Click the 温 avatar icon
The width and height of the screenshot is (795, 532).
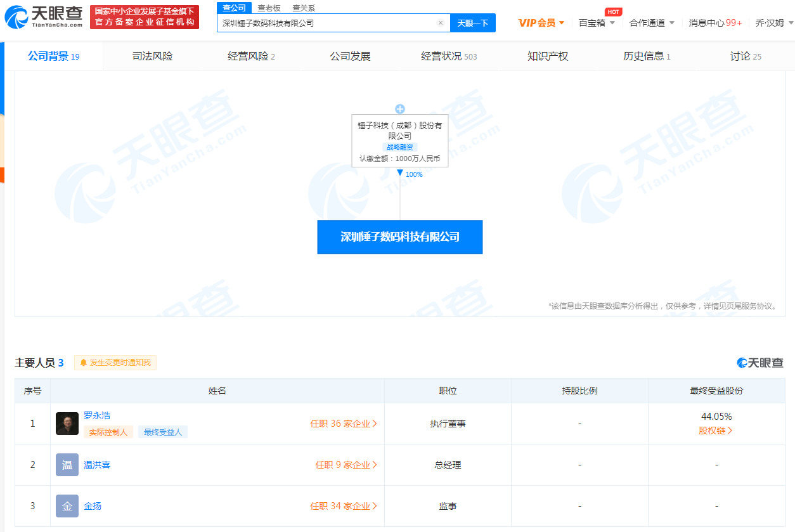coord(67,465)
